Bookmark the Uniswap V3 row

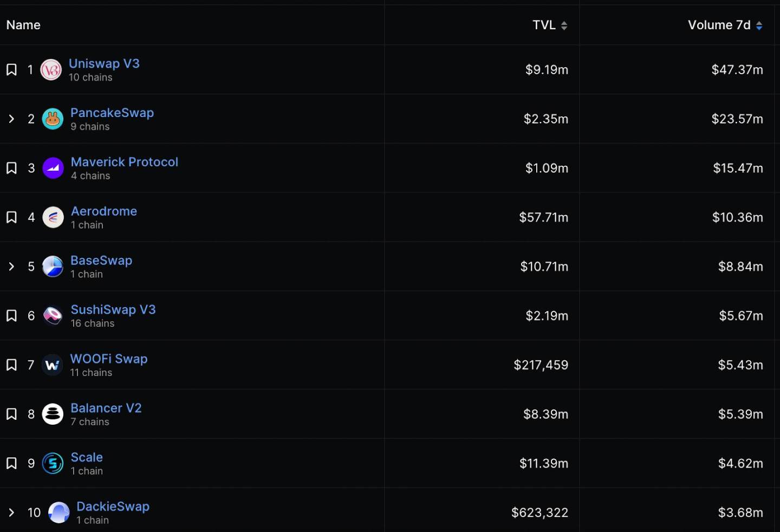tap(11, 70)
